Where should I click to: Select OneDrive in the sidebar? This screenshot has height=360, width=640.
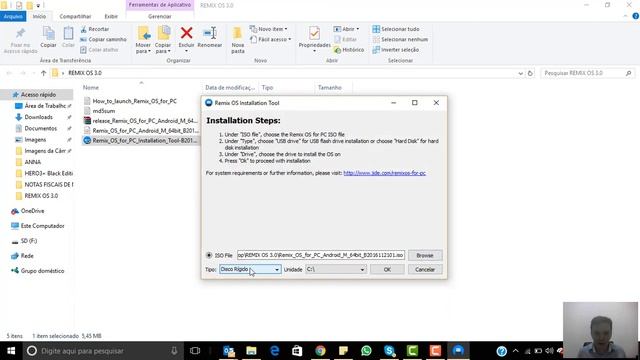click(x=32, y=211)
